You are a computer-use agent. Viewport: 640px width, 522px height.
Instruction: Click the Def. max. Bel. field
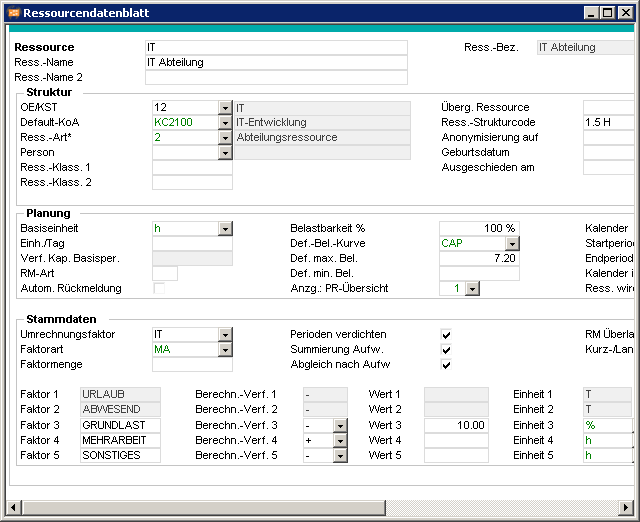[479, 258]
